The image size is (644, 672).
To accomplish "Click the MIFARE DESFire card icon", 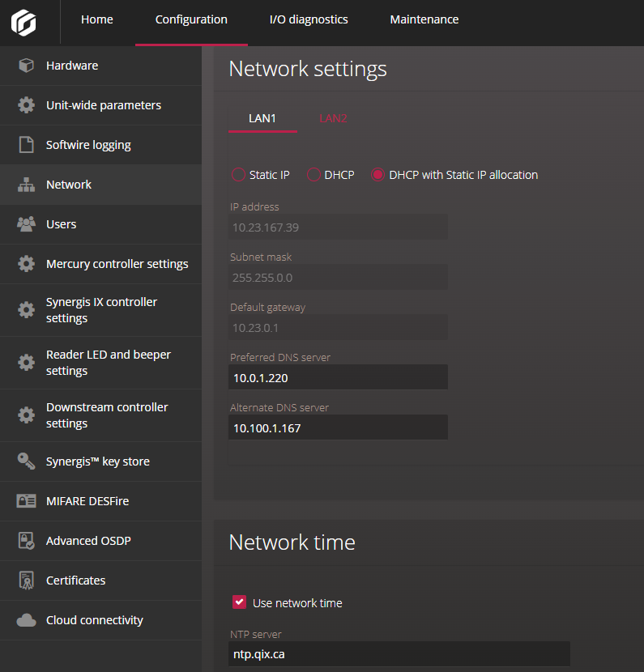I will coord(27,501).
